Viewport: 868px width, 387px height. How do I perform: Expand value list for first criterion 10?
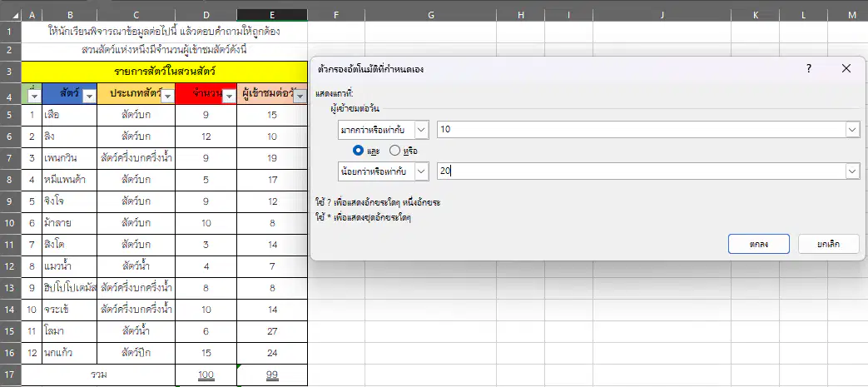tap(852, 130)
